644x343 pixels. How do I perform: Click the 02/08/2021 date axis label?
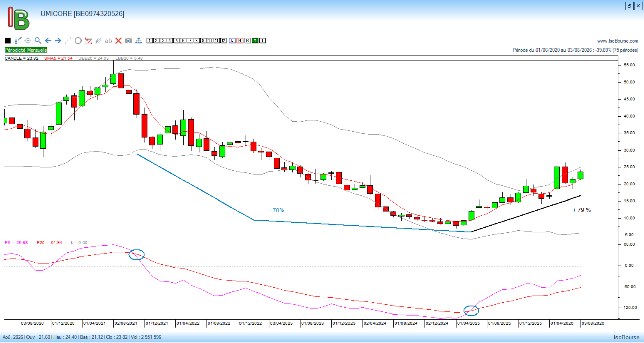pos(126,323)
